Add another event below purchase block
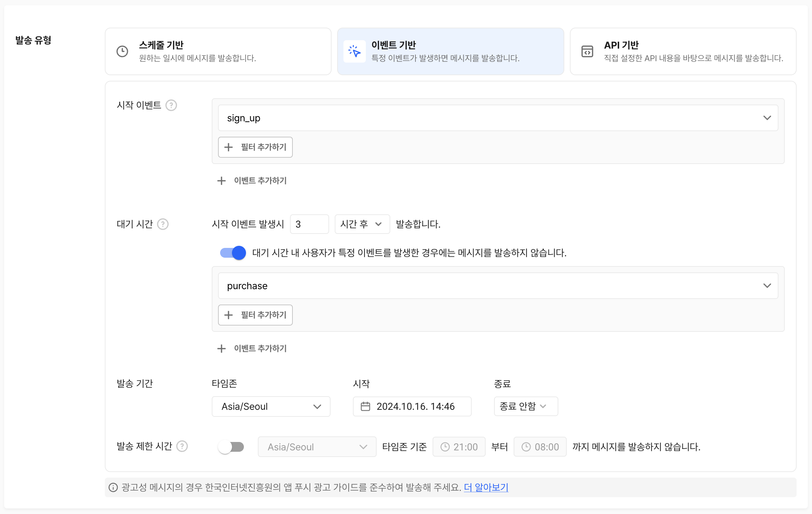Image resolution: width=812 pixels, height=514 pixels. (x=252, y=349)
